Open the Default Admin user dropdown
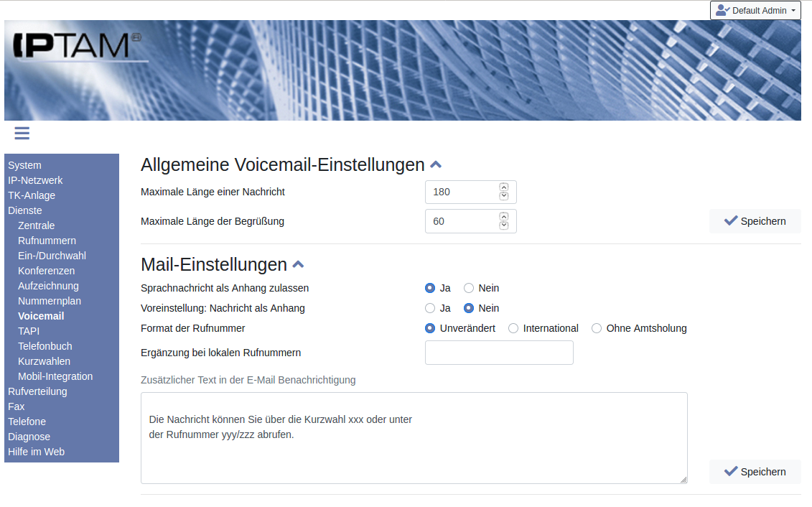Image resolution: width=812 pixels, height=507 pixels. point(755,11)
